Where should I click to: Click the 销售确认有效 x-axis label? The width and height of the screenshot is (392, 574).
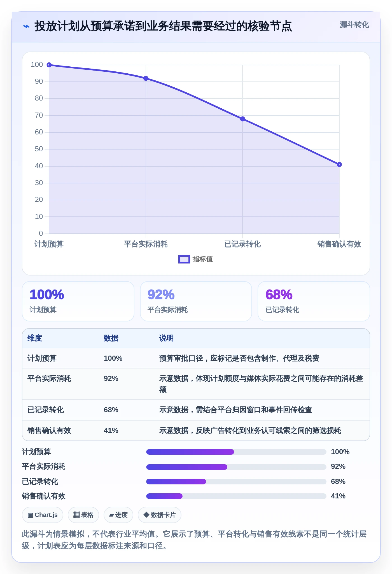tap(339, 244)
